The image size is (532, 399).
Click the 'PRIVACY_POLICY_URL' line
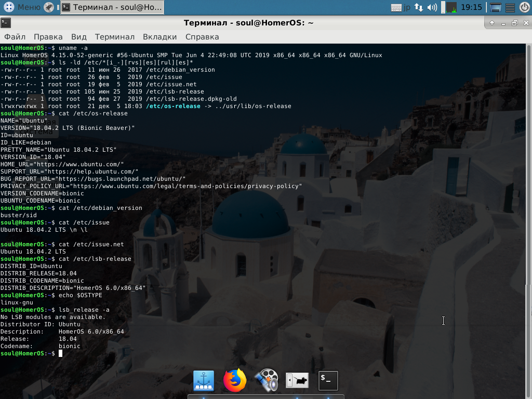click(151, 186)
